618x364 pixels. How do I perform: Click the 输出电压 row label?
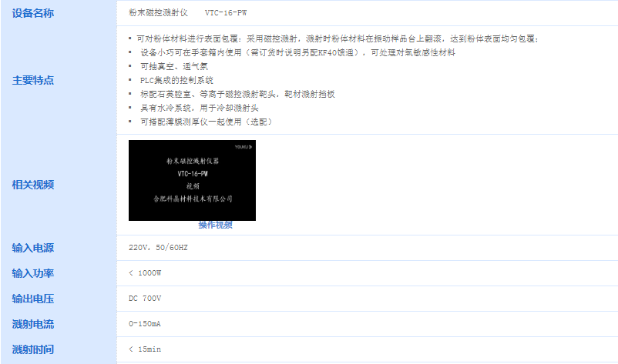[x=32, y=299]
